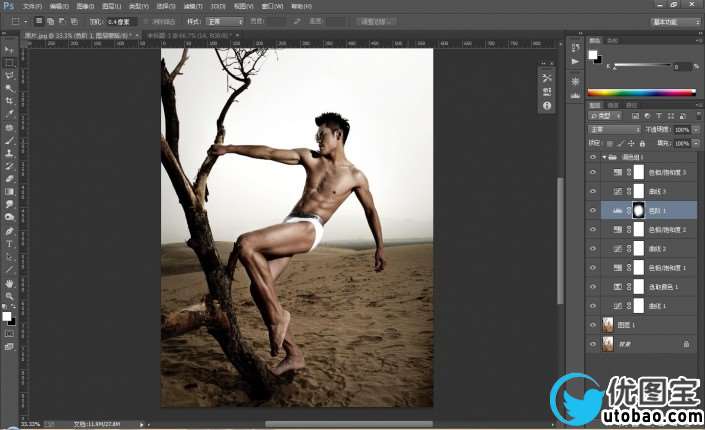Hide the 图层 1 layer

tap(593, 325)
